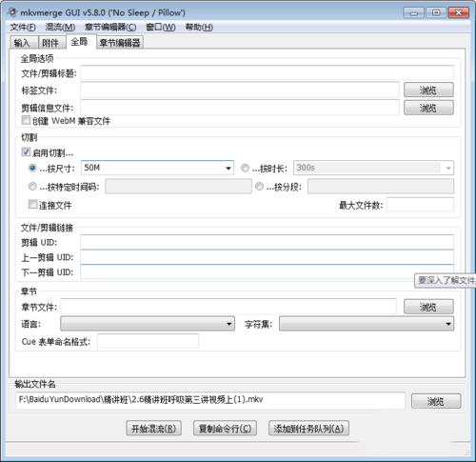Switch to the 章节编辑器 tab

pos(120,43)
